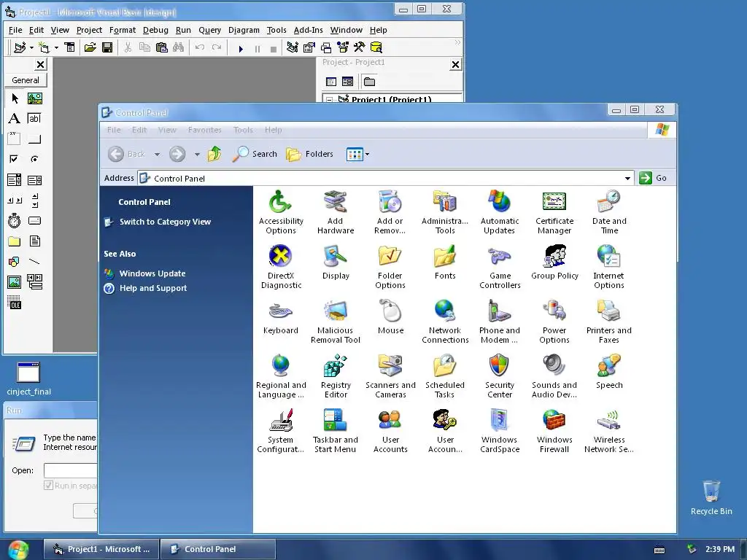Select the OptionButton tool in VB toolbox
The width and height of the screenshot is (747, 560).
pyautogui.click(x=34, y=159)
